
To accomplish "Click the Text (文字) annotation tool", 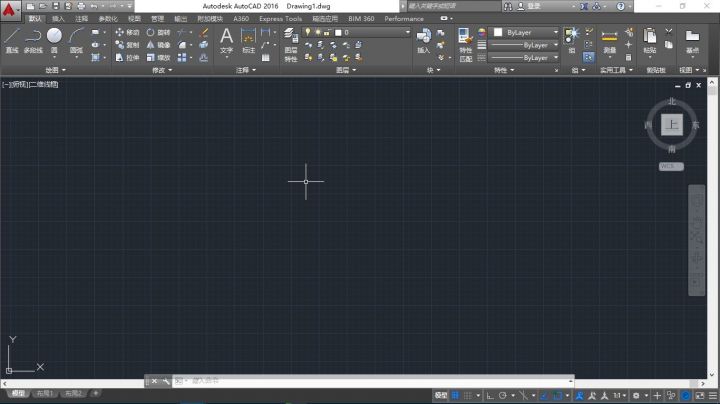I will pos(226,38).
